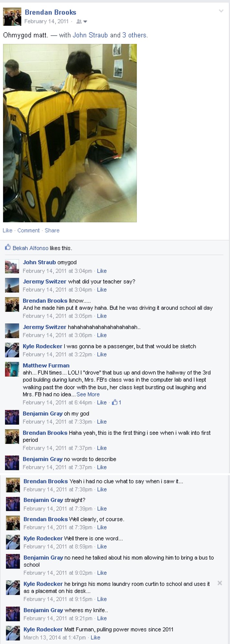Share the bus photo post
Screen dimensions: 230x644
pos(52,230)
